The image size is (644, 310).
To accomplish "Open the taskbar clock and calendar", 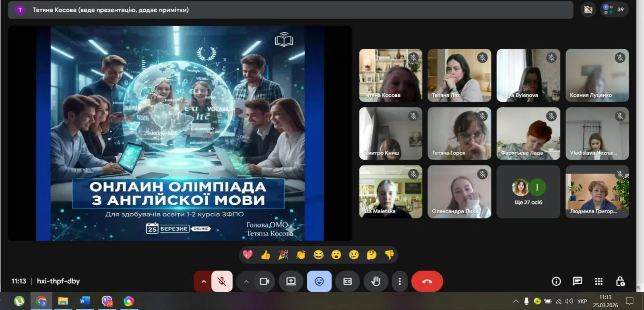I will coord(605,301).
